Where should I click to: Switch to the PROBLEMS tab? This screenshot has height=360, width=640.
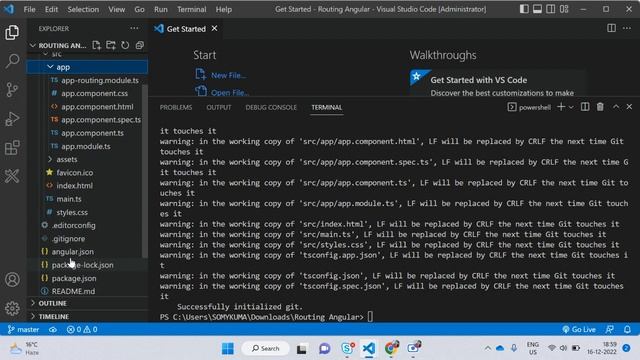pyautogui.click(x=176, y=107)
